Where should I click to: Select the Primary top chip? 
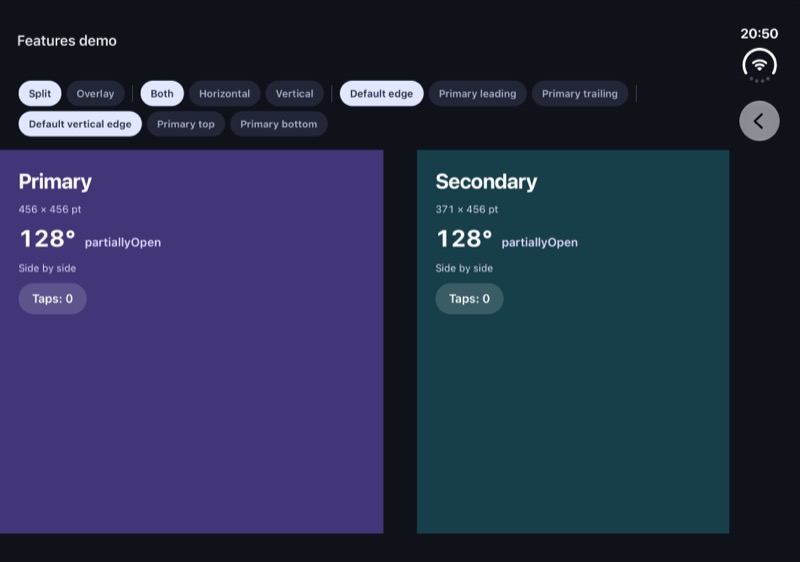click(186, 124)
